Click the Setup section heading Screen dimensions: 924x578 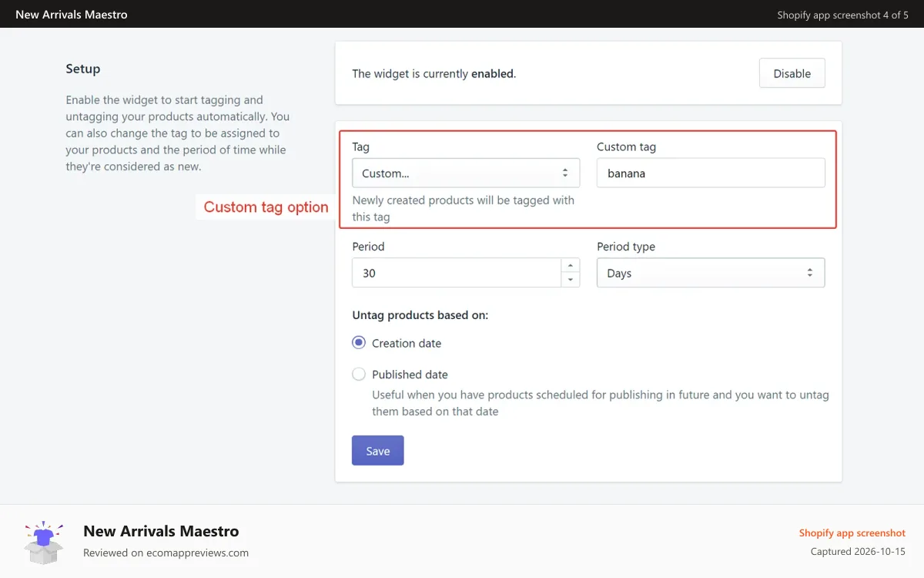pyautogui.click(x=83, y=69)
